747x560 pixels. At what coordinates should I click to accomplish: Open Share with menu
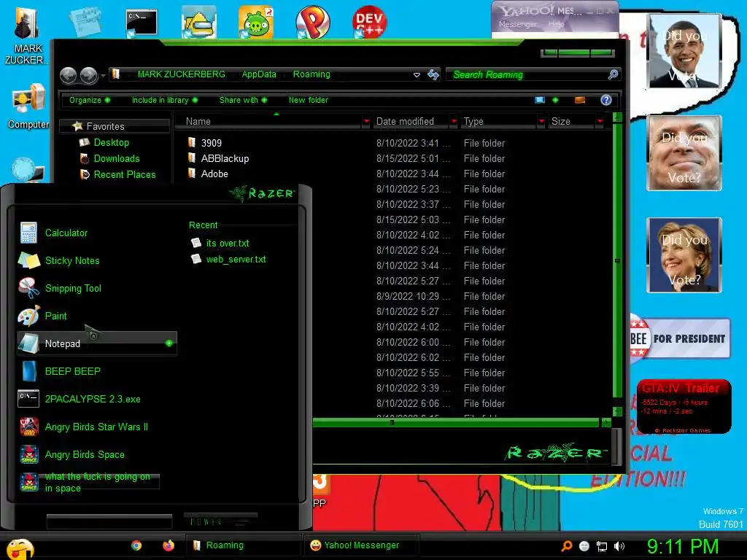coord(243,100)
